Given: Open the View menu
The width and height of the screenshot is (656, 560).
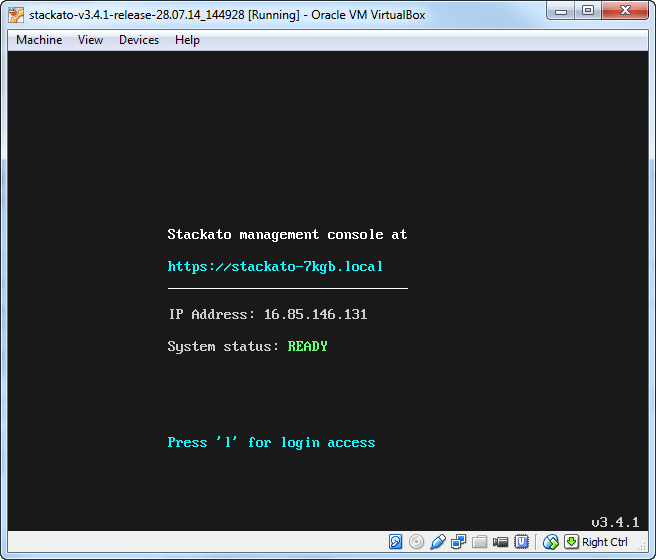Looking at the screenshot, I should click(x=90, y=40).
